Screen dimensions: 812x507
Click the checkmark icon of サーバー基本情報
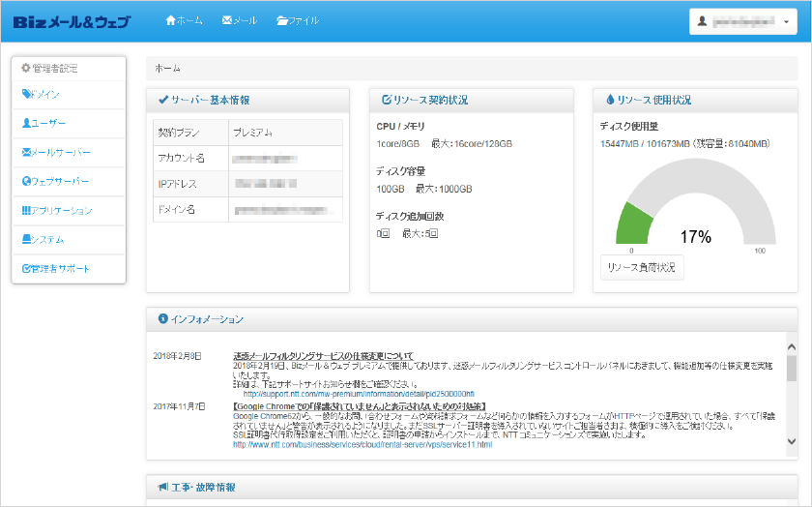pyautogui.click(x=163, y=100)
